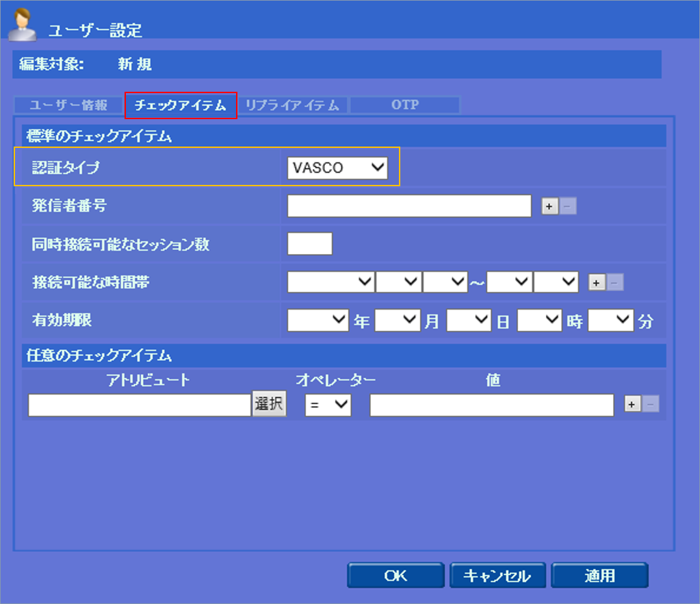Screen dimensions: 700x604
Task: Click the 選択 button beside attribute field
Action: click(x=269, y=405)
